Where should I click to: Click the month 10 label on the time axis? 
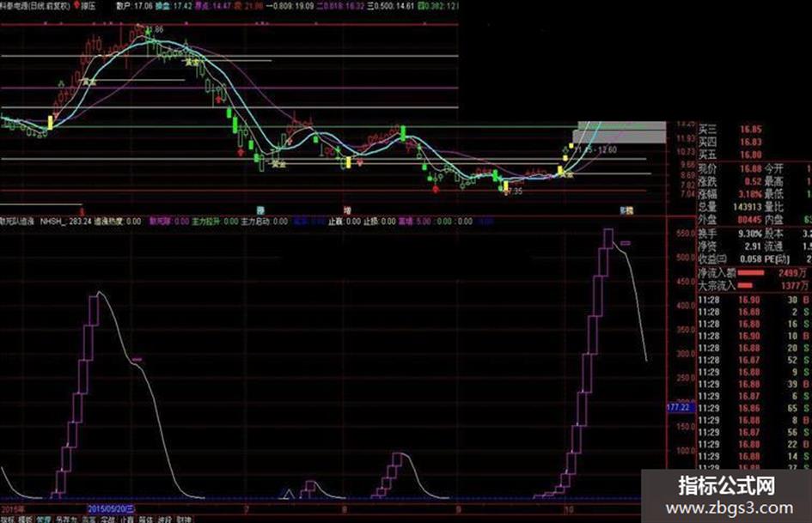(569, 509)
